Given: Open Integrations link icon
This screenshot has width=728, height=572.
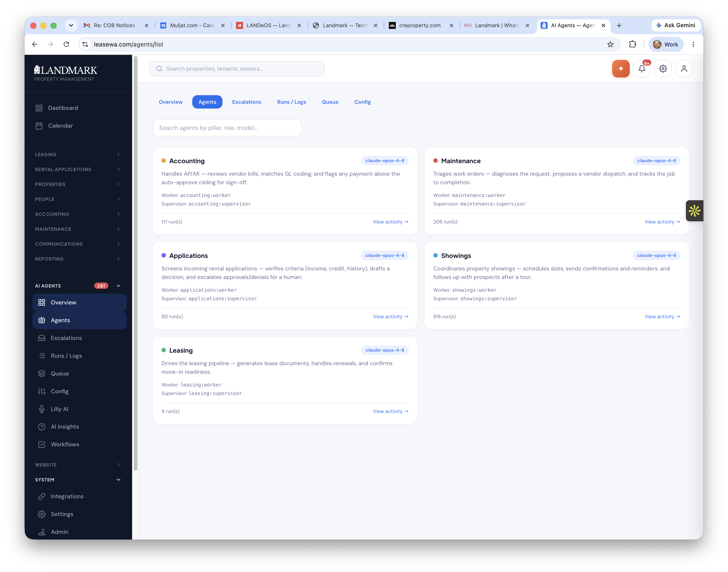Looking at the screenshot, I should [41, 496].
